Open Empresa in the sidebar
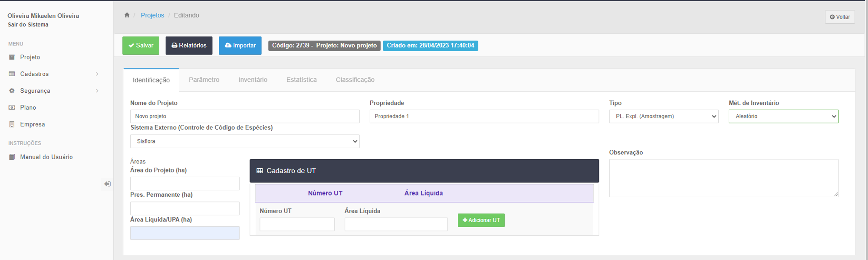 coord(32,124)
